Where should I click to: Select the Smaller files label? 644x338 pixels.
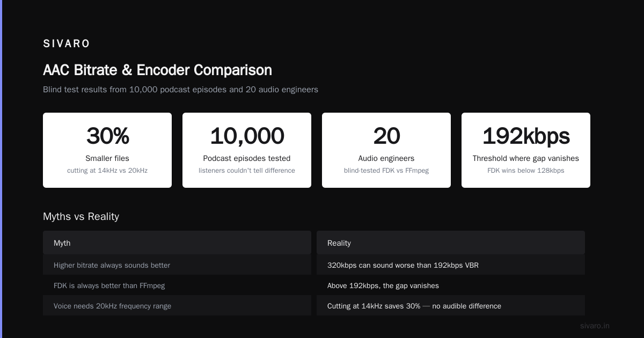107,158
